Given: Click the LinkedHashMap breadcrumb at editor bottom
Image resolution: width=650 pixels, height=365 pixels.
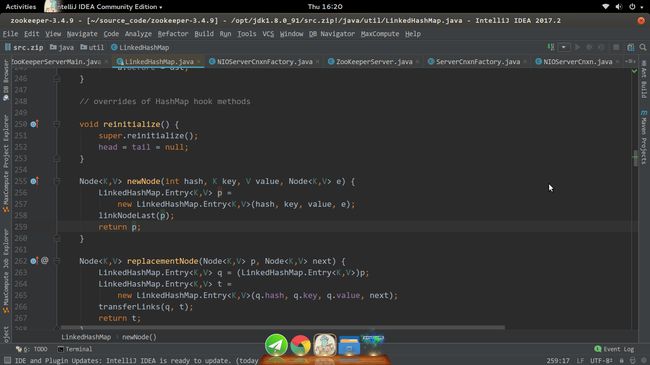Looking at the screenshot, I should 86,337.
